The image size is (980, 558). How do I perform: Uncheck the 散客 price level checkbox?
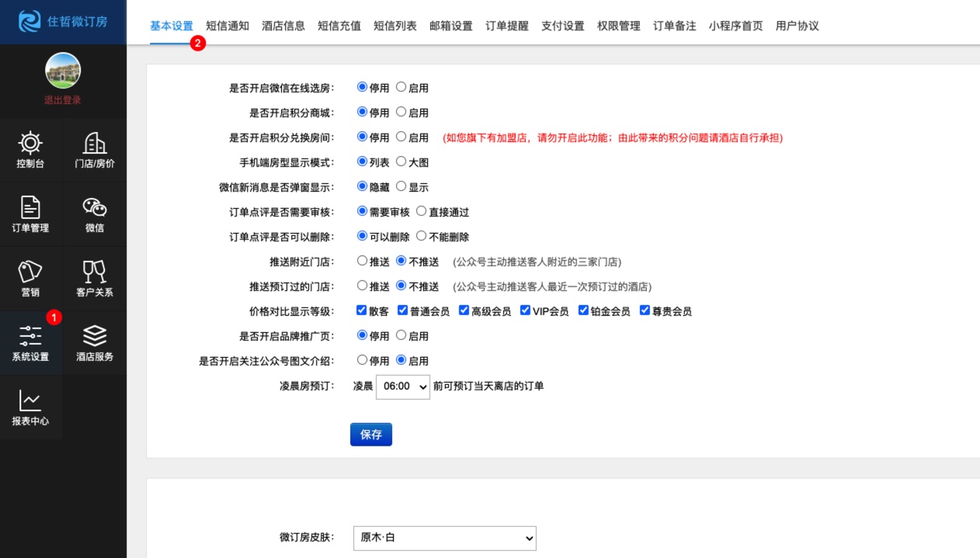(x=361, y=310)
